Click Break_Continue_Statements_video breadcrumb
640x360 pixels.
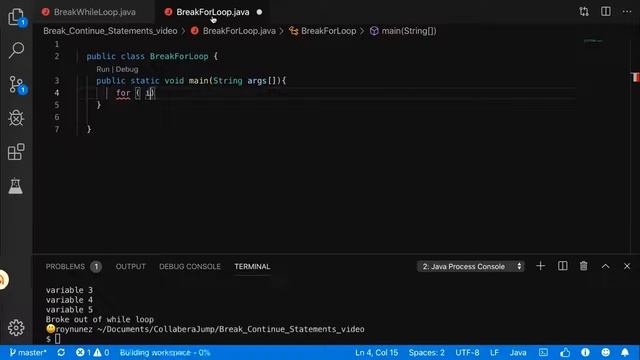(x=110, y=31)
